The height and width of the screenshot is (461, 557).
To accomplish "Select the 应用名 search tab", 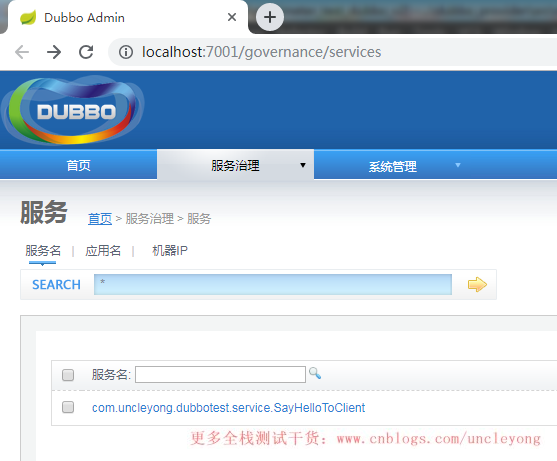I will click(103, 251).
